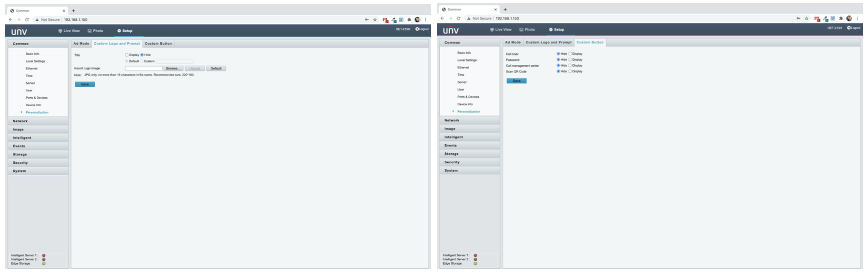
Task: Click the UNV logo in the right window
Action: click(451, 30)
